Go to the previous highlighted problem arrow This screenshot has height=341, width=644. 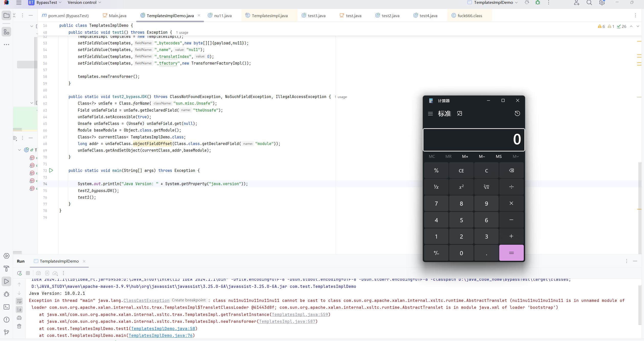pos(631,26)
